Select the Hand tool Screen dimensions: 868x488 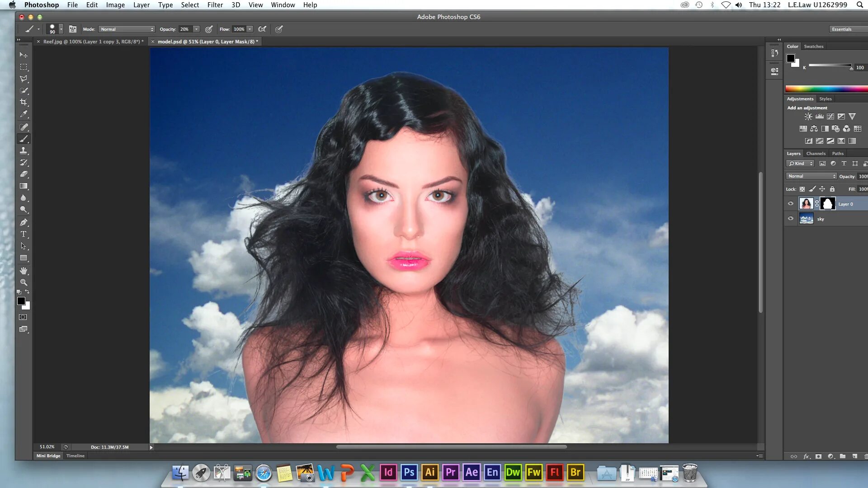(24, 271)
